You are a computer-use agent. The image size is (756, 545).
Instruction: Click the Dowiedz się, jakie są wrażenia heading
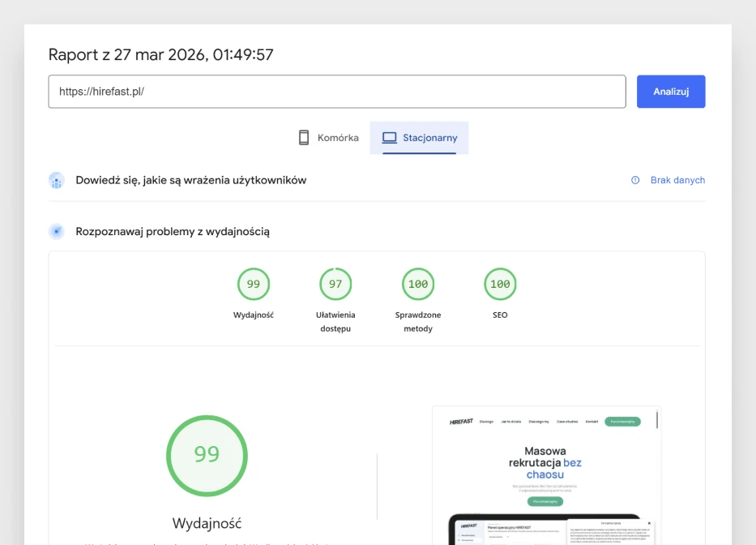(191, 180)
